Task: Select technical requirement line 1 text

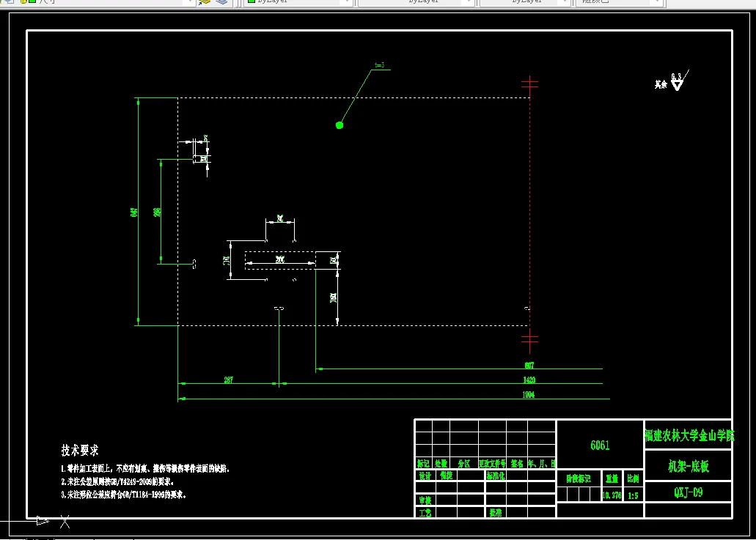Action: (146, 469)
